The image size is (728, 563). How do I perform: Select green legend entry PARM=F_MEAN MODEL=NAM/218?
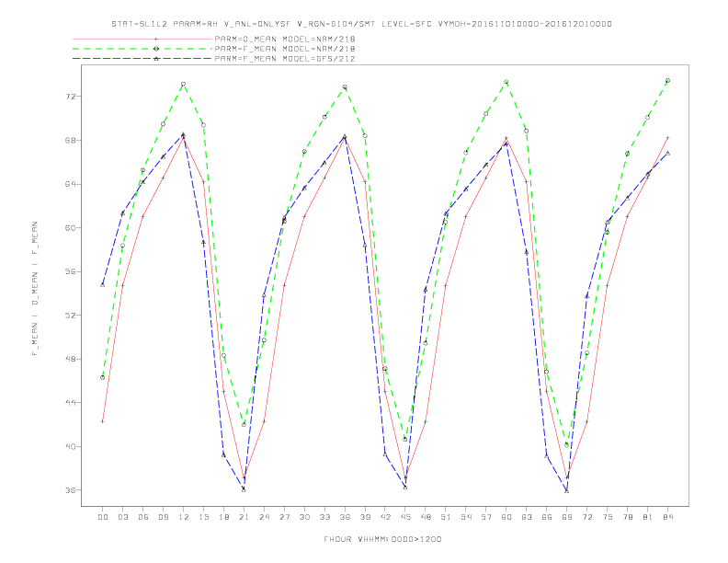[285, 49]
